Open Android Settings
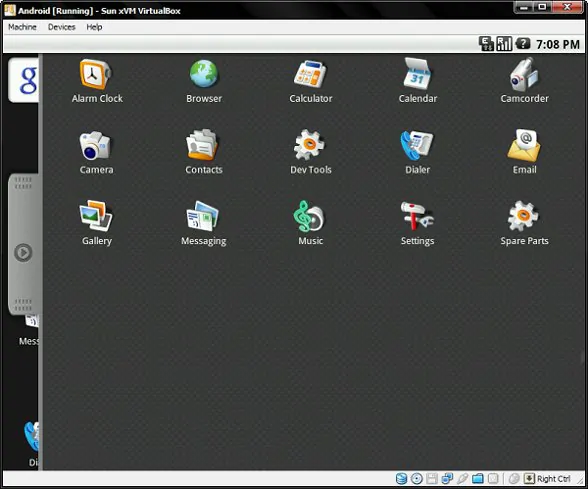Viewport: 588px width, 489px height. [417, 223]
